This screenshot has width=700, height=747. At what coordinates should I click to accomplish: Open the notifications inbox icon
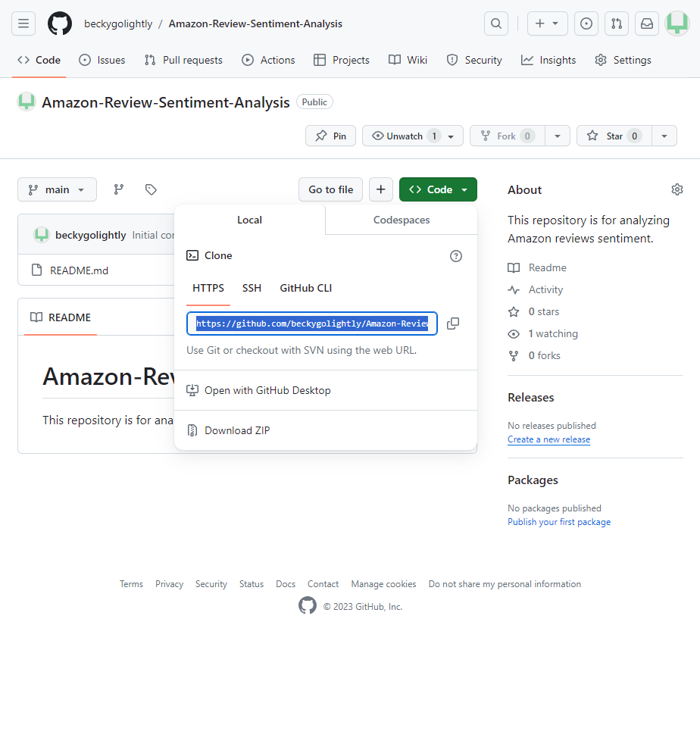click(647, 23)
